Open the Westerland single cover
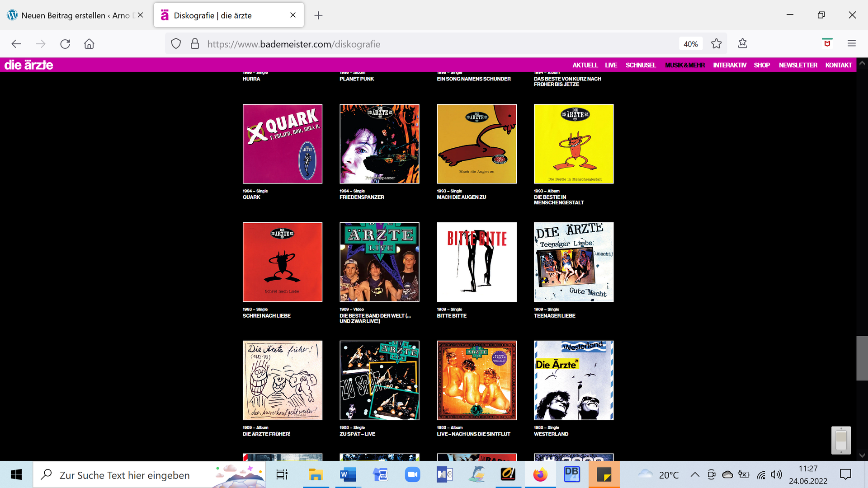 (x=574, y=380)
